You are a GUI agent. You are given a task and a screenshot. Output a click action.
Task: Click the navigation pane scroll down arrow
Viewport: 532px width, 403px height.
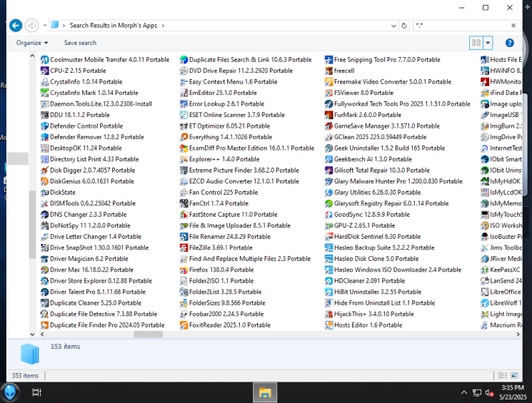coord(32,335)
